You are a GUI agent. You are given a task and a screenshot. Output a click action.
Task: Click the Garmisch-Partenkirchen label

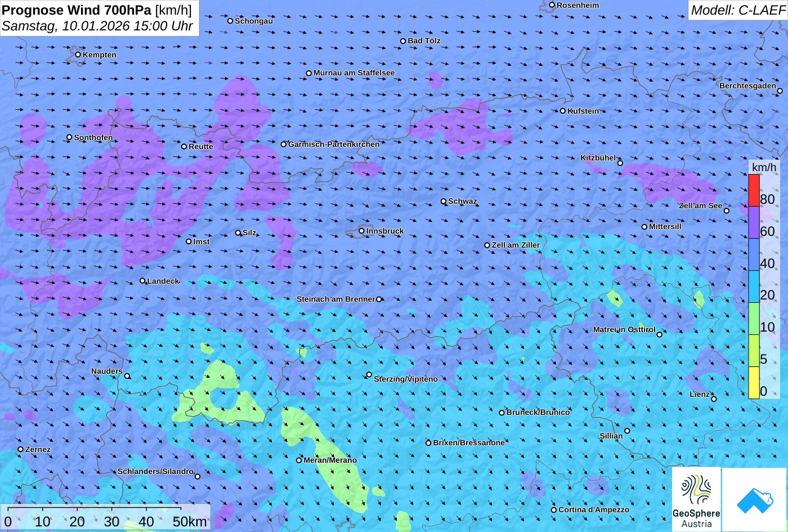tap(334, 144)
